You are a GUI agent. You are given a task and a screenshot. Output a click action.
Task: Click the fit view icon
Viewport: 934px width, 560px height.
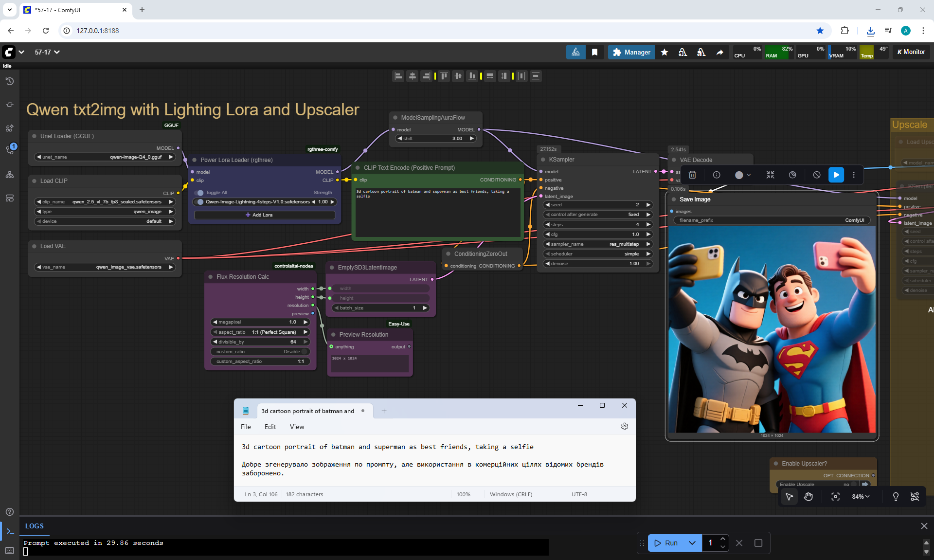(x=835, y=496)
